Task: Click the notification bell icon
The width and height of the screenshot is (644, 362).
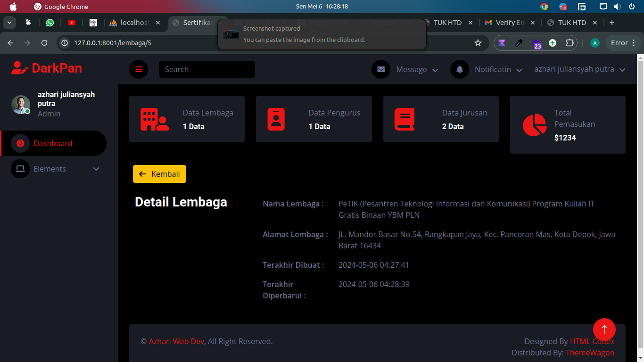Action: click(460, 69)
